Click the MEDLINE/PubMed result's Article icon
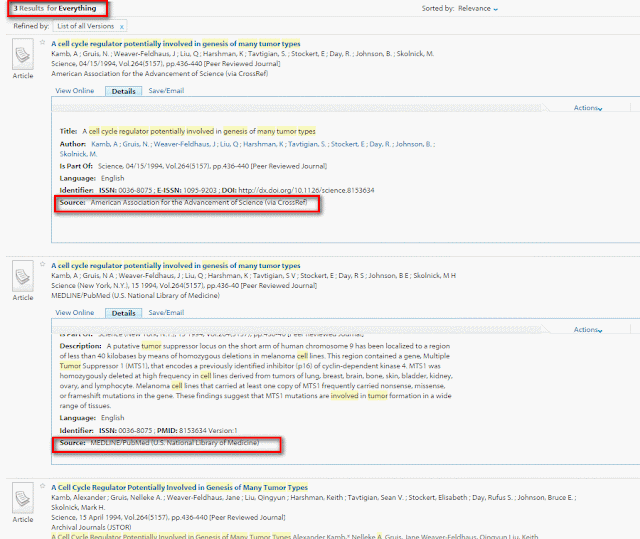 tap(23, 276)
